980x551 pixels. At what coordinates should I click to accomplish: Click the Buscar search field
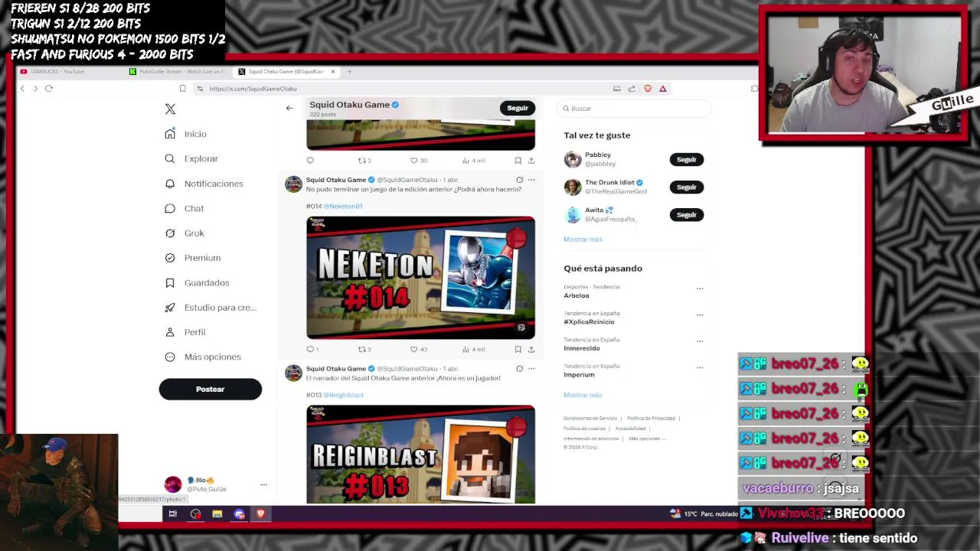coord(634,108)
